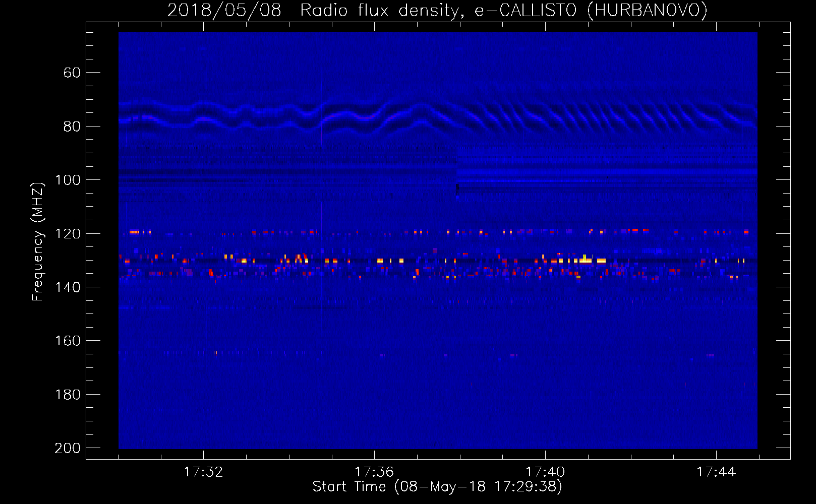Click the 17:44 time tick label
The image size is (816, 504).
[716, 472]
